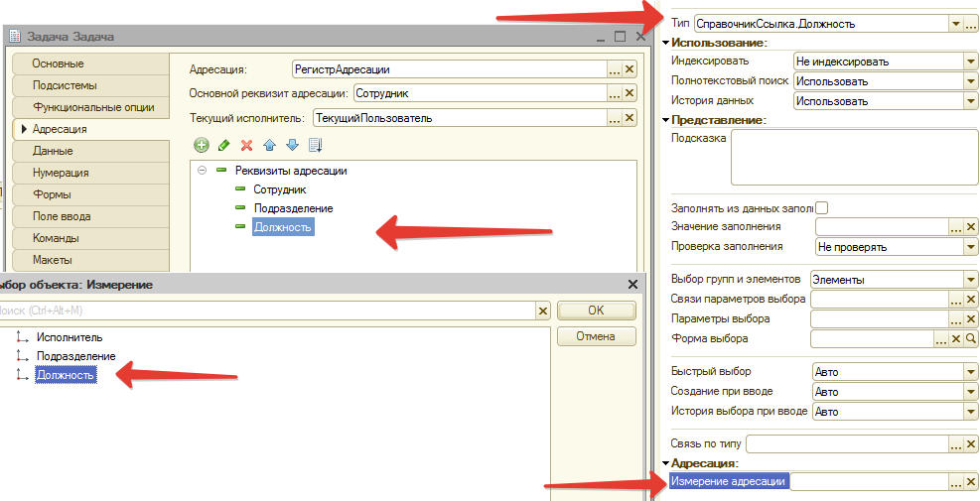Switch to the Нумерация tab
980x501 pixels.
(90, 173)
